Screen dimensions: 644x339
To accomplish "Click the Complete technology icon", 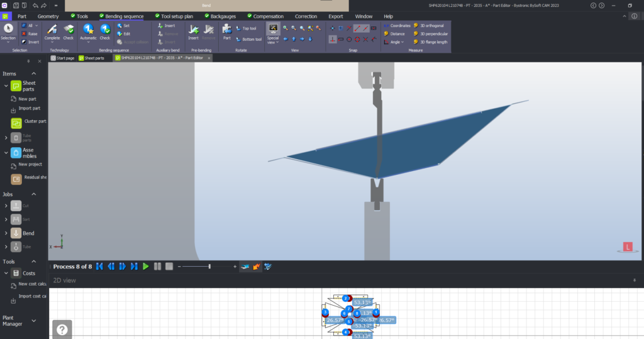I will point(52,30).
